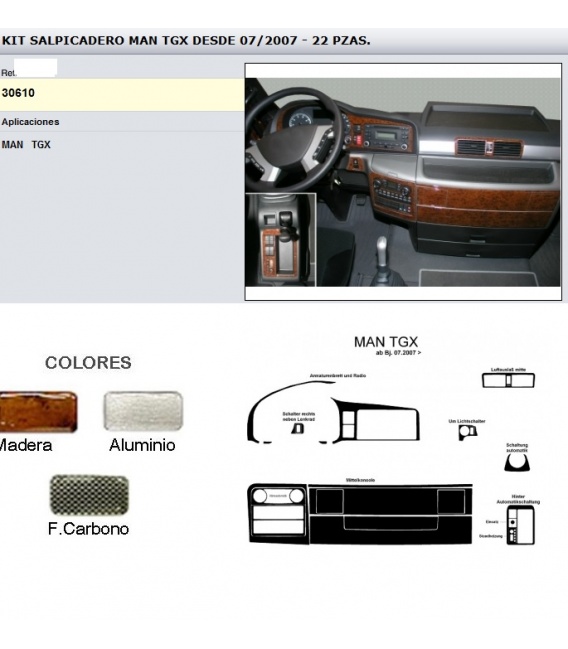The width and height of the screenshot is (568, 649).
Task: Click the Um Lichtschalter part outline
Action: pyautogui.click(x=468, y=432)
